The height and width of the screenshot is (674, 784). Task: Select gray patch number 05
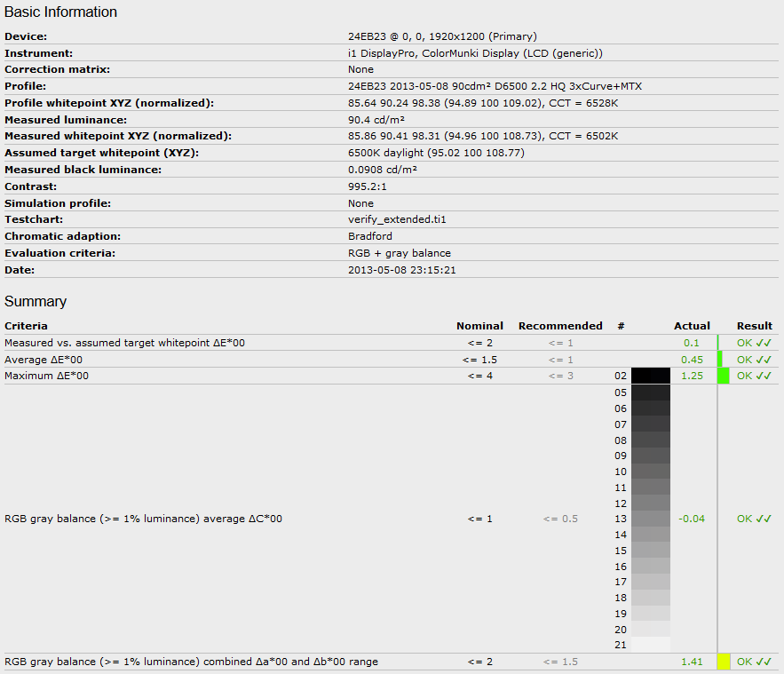tap(650, 393)
